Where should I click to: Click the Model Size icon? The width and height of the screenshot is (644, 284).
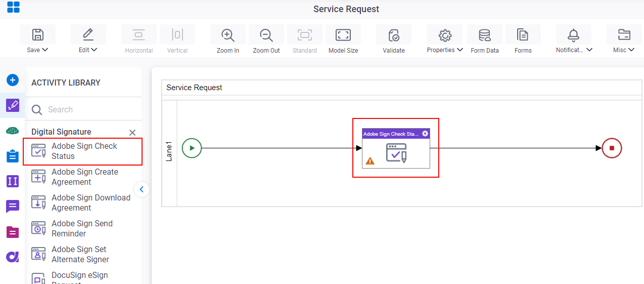pos(343,34)
